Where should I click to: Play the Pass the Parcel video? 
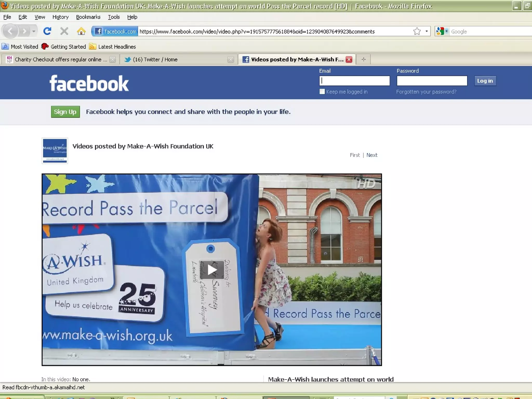coord(212,270)
